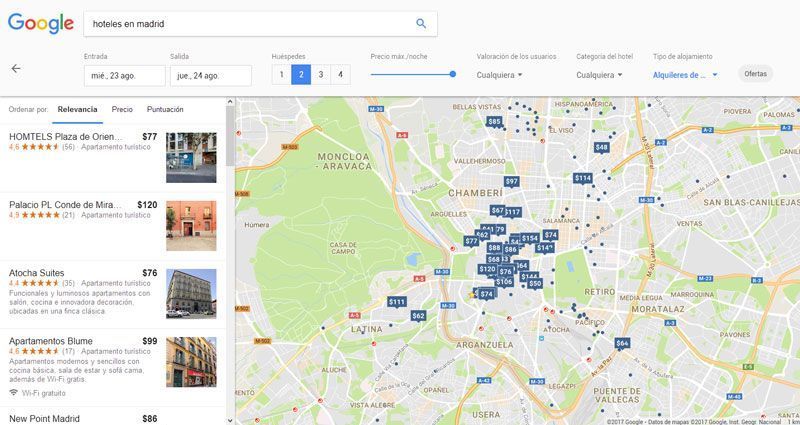Click the CHAMBERÍ district label on map

coord(476,193)
